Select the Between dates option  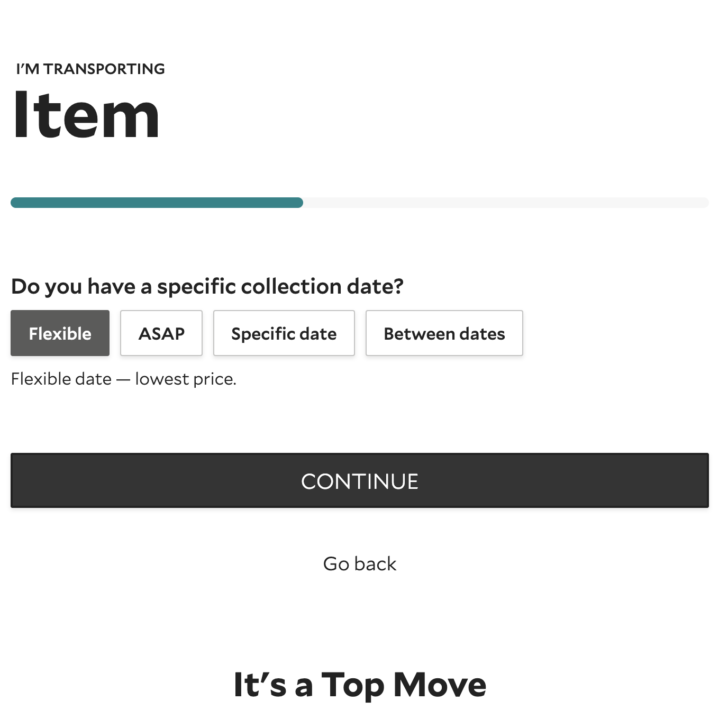pyautogui.click(x=444, y=333)
